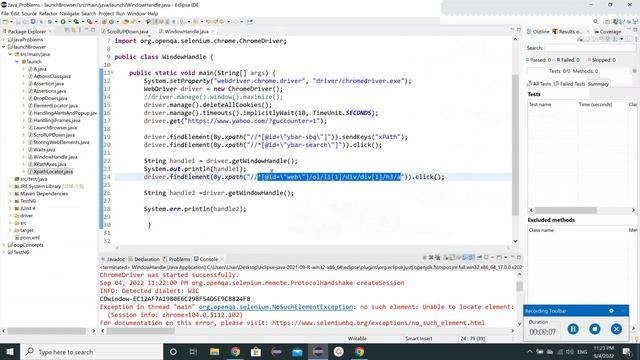
Task: Switch to the Javadoc tab
Action: click(x=113, y=259)
